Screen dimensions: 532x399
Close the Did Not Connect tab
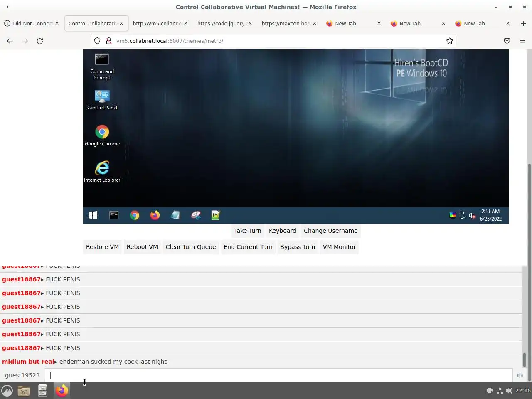click(x=57, y=23)
